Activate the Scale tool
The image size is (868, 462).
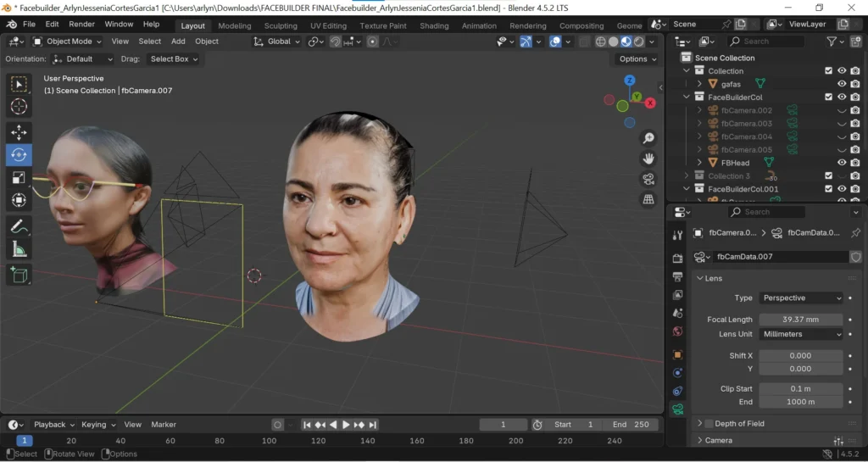coord(19,177)
